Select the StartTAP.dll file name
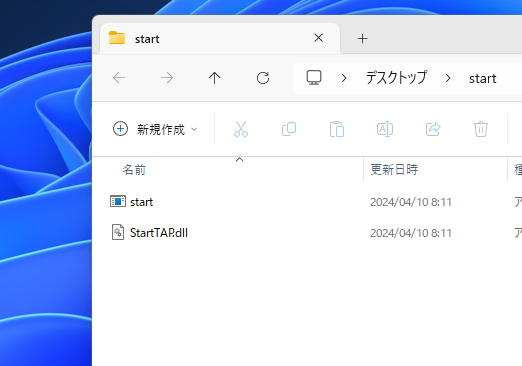 159,233
